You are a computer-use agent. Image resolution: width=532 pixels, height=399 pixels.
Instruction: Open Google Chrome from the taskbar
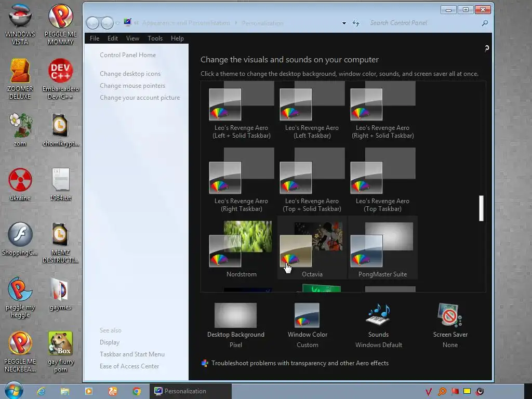coord(137,391)
